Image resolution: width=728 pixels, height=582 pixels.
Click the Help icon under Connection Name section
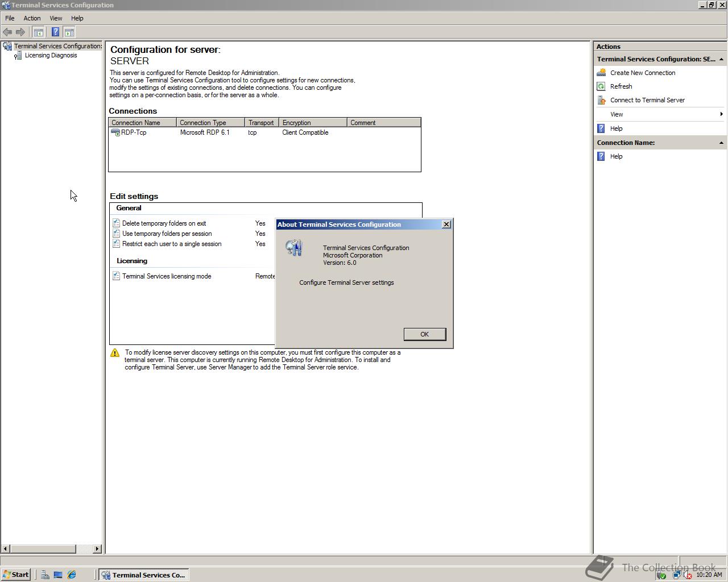601,156
